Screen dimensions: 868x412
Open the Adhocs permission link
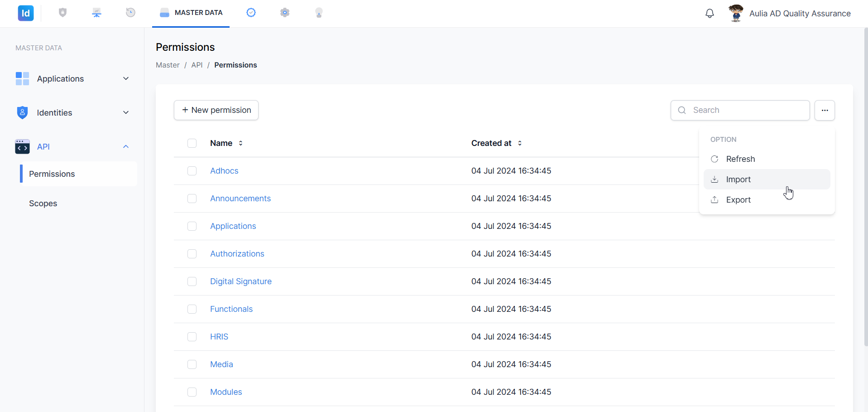[x=224, y=171]
